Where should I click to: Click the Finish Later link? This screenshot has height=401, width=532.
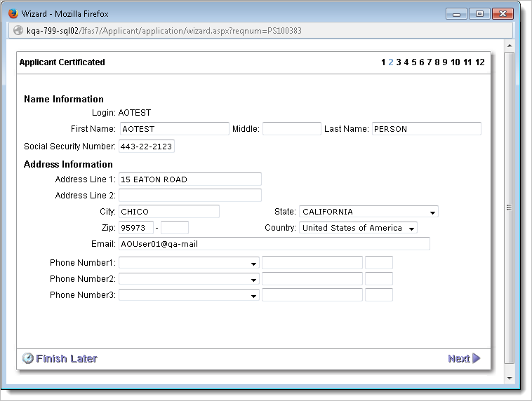[67, 358]
